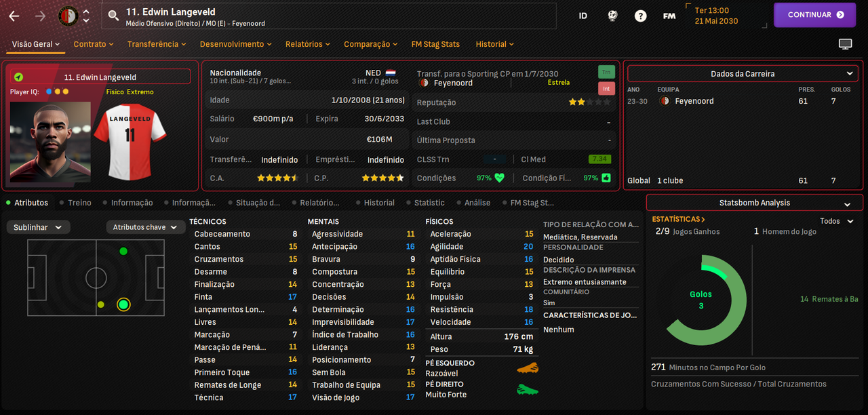Click the player face portrait

tap(50, 142)
